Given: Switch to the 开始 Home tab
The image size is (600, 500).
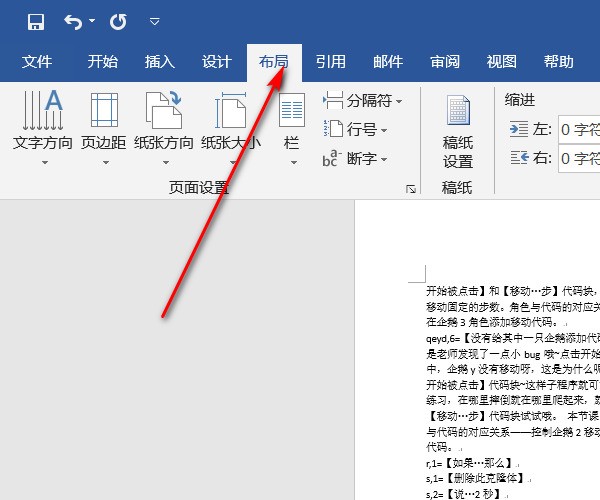Looking at the screenshot, I should click(x=103, y=62).
